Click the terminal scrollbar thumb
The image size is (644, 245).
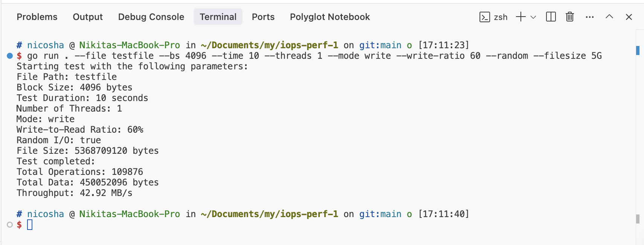pos(638,219)
